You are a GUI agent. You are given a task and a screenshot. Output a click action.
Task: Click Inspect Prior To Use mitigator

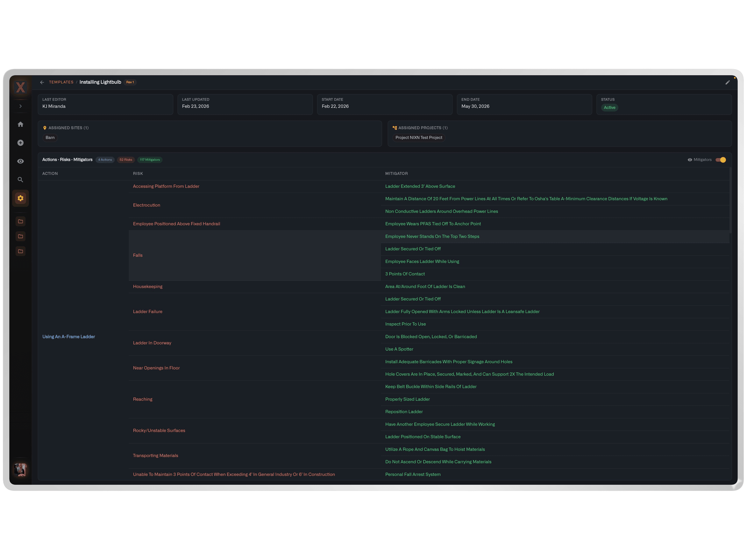406,324
